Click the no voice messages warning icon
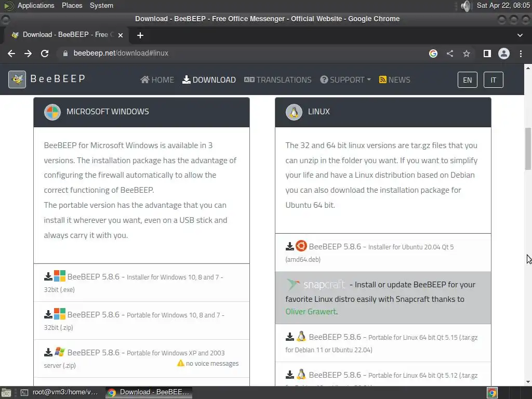This screenshot has height=399, width=532. pyautogui.click(x=180, y=363)
